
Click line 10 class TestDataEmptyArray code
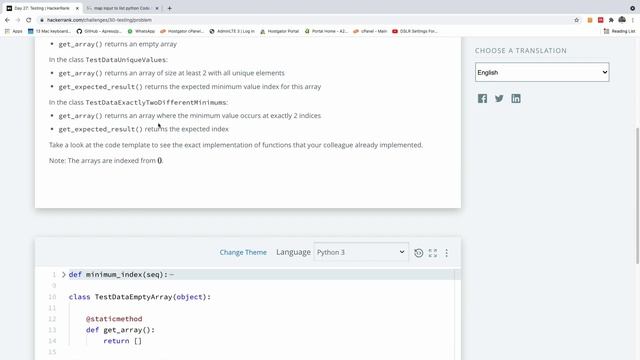pyautogui.click(x=140, y=297)
